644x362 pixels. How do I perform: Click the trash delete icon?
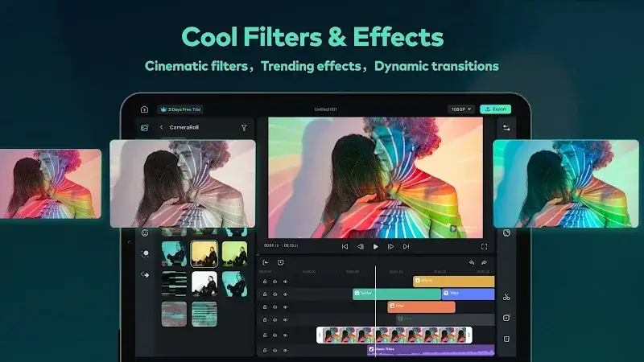click(506, 338)
